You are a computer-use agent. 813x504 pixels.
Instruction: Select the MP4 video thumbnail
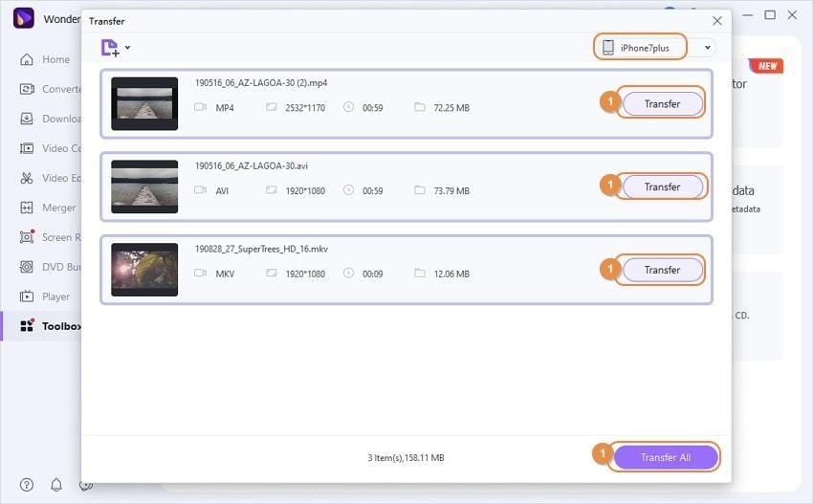click(144, 103)
